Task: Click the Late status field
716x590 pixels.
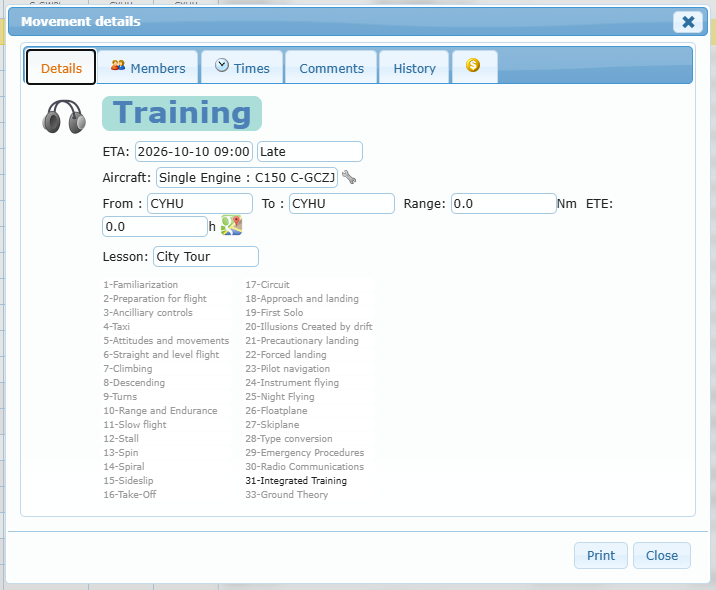Action: click(x=310, y=152)
